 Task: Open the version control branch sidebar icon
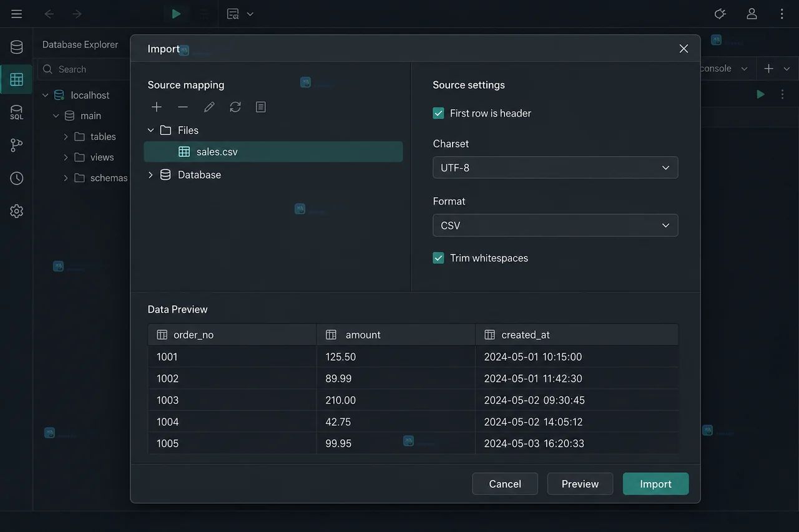pyautogui.click(x=17, y=145)
